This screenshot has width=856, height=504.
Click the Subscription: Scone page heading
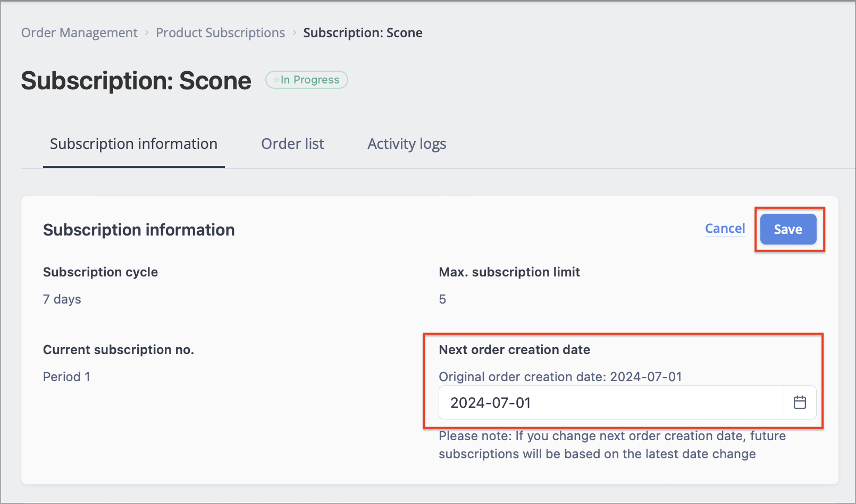[x=136, y=81]
